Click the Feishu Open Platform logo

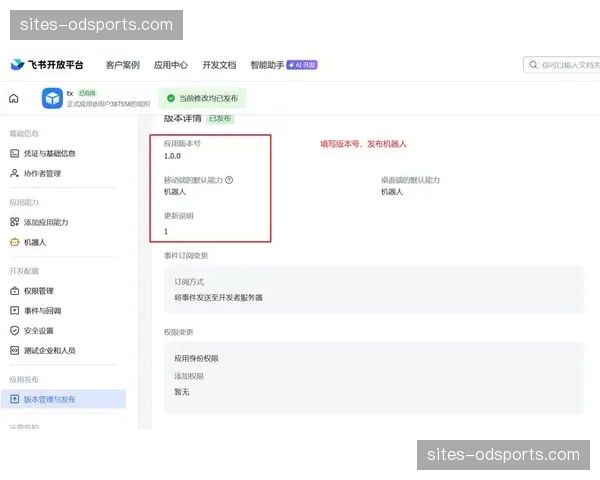(x=47, y=65)
